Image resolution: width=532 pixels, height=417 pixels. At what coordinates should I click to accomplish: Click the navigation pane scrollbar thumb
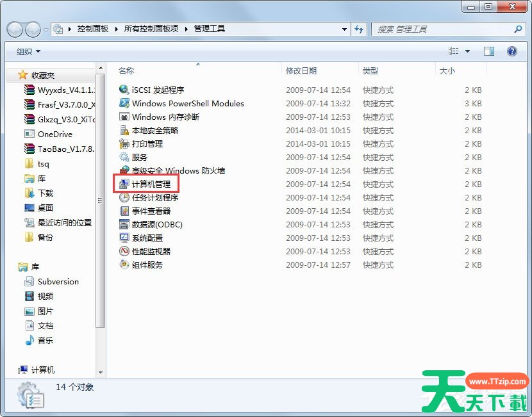click(101, 200)
